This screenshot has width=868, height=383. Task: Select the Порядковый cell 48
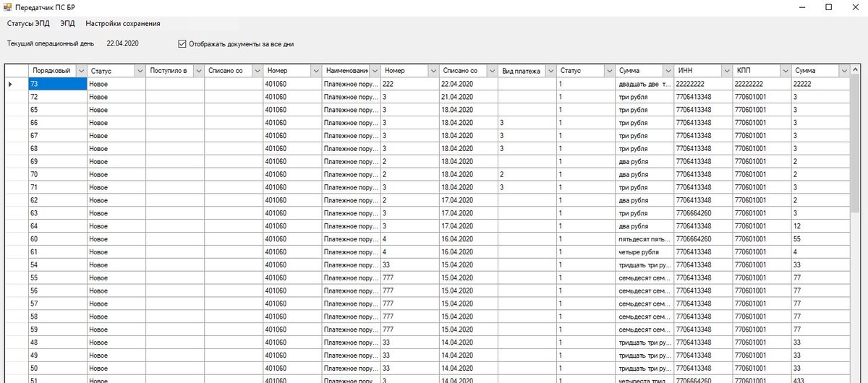pyautogui.click(x=57, y=343)
